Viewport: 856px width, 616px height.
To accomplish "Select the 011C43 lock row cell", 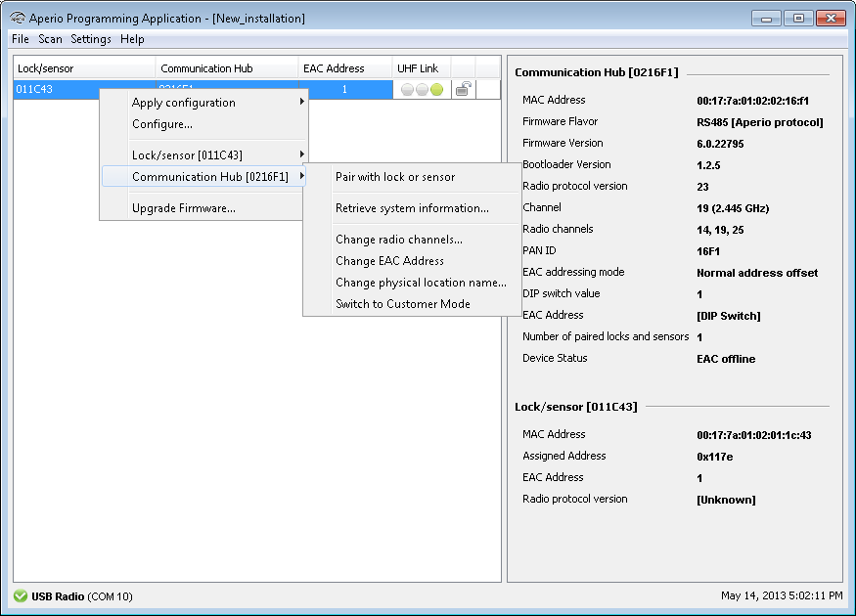I will click(x=57, y=90).
